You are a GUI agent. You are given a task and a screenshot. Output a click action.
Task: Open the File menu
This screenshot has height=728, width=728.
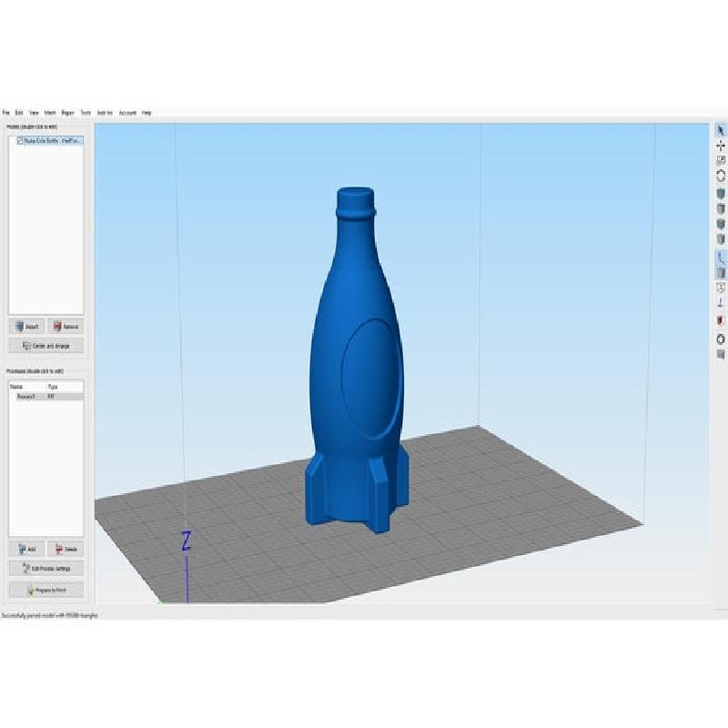tap(6, 113)
